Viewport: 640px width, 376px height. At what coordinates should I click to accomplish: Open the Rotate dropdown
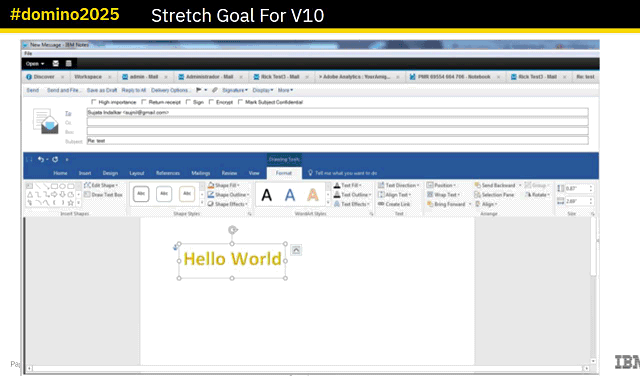pos(538,195)
